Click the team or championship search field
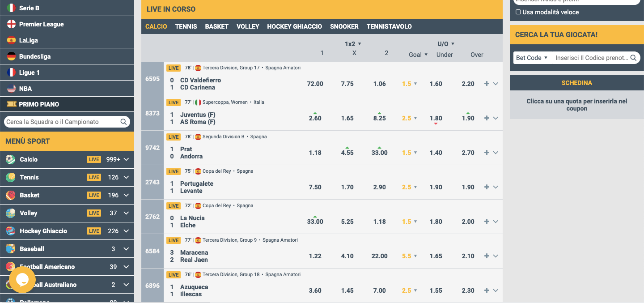Image resolution: width=644 pixels, height=303 pixels. coord(63,122)
